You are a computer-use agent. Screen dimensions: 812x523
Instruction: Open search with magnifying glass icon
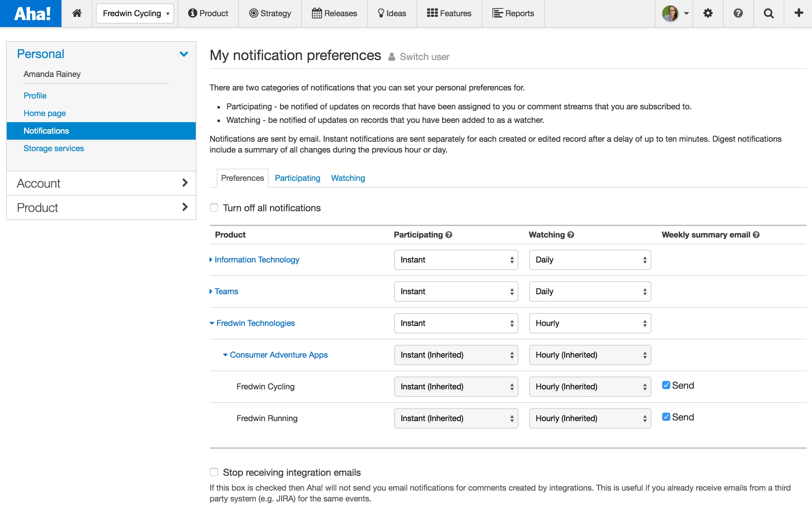(768, 13)
